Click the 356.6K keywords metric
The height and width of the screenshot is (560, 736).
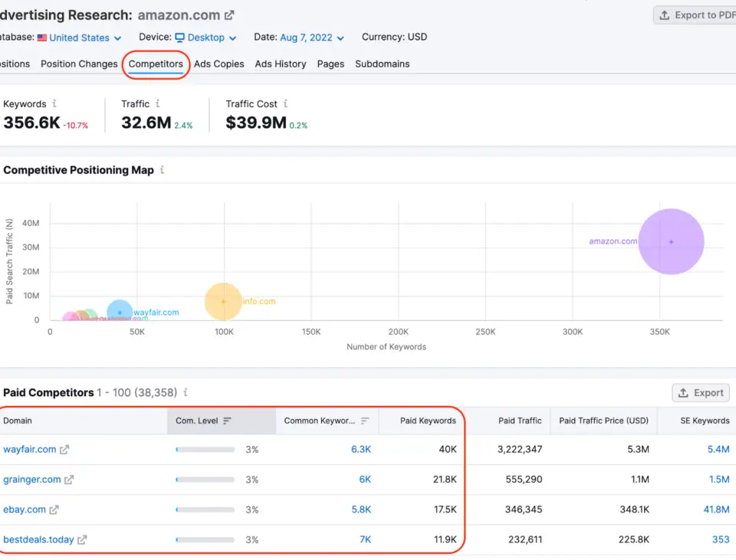[x=31, y=123]
